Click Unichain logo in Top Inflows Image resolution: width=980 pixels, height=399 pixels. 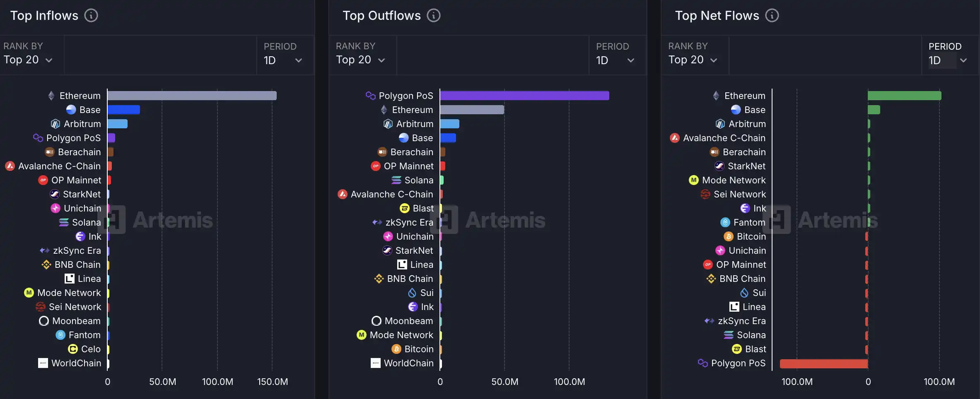(x=56, y=208)
